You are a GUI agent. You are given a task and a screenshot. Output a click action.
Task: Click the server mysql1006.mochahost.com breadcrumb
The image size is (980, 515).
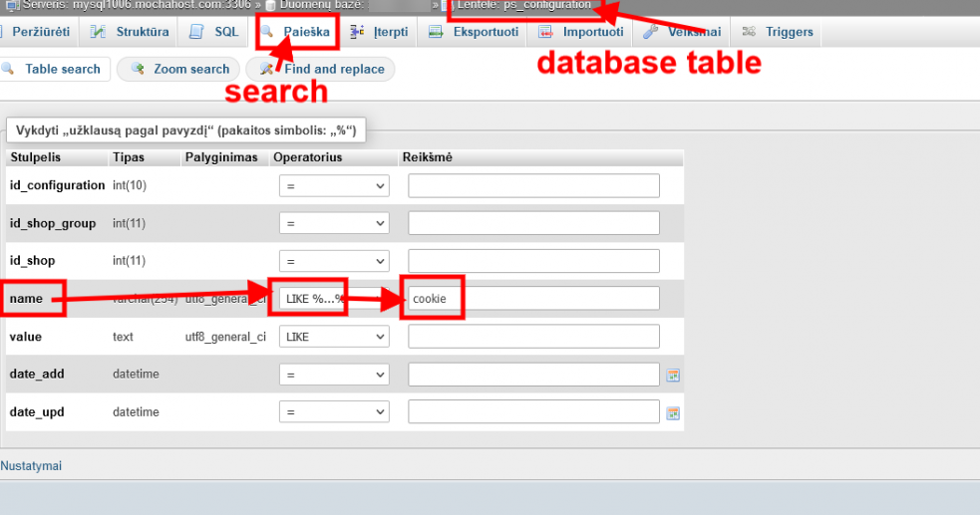[137, 6]
